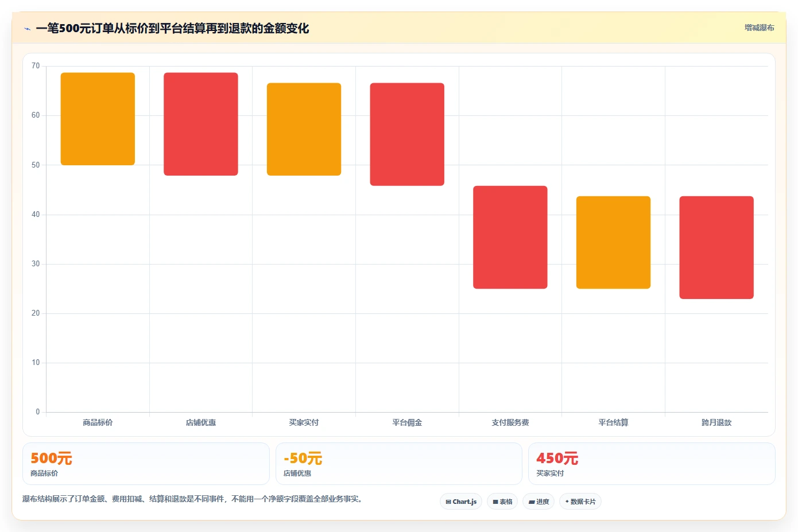Screen dimensions: 798x532
Task: Click the y-axis value 40
Action: point(36,215)
